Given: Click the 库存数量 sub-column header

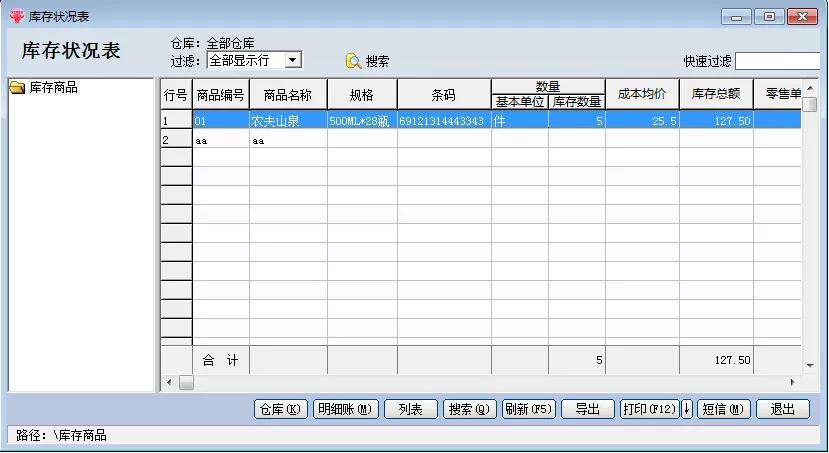Looking at the screenshot, I should point(577,102).
